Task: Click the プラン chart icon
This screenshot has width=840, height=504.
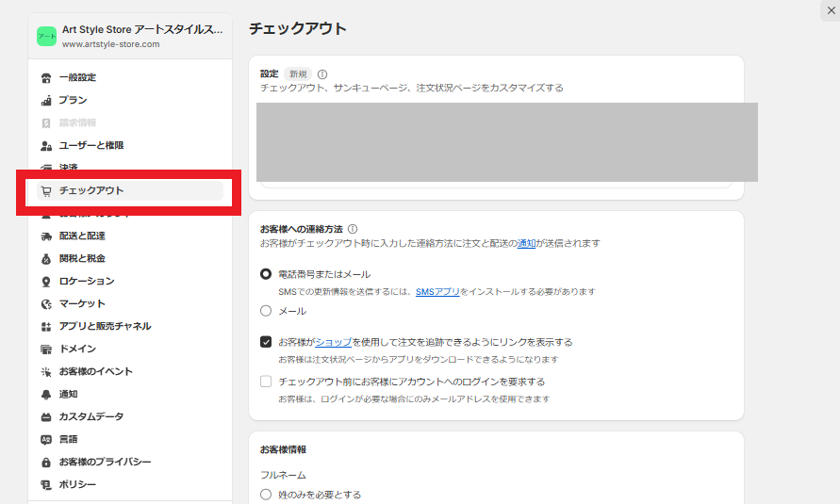Action: (46, 101)
